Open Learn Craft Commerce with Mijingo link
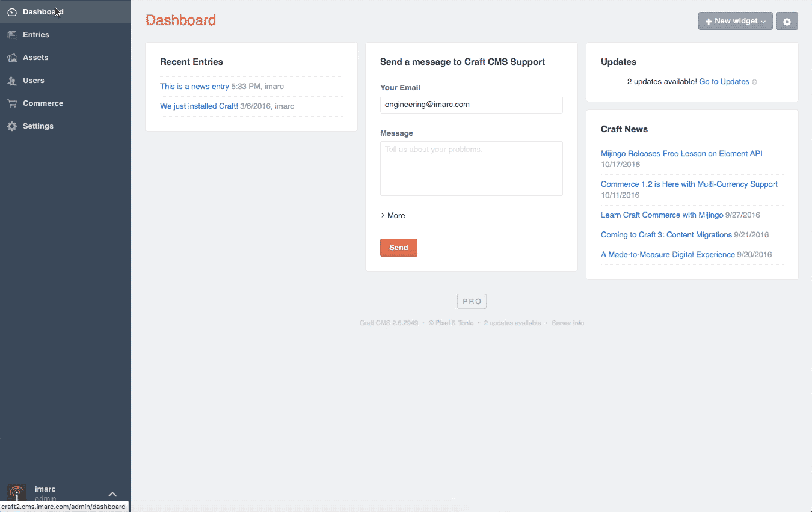 pyautogui.click(x=662, y=215)
